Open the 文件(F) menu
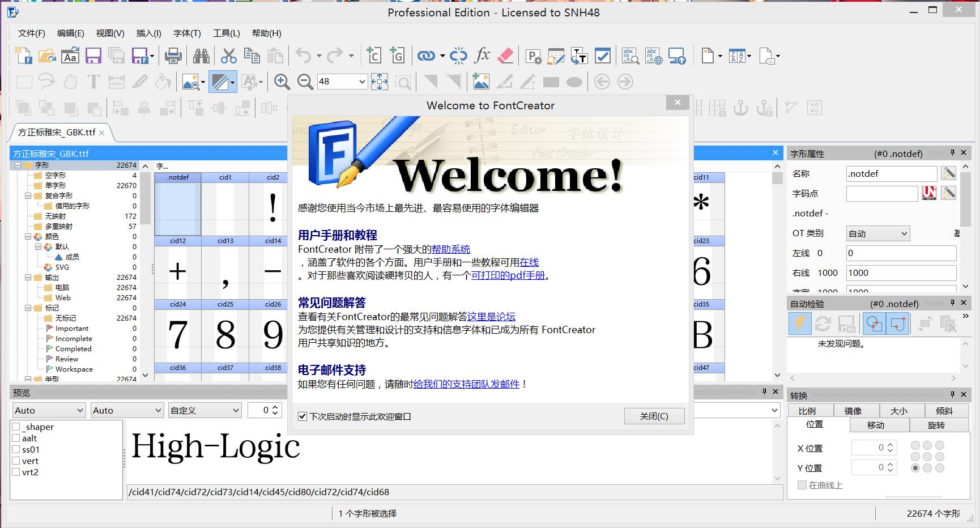 (32, 33)
